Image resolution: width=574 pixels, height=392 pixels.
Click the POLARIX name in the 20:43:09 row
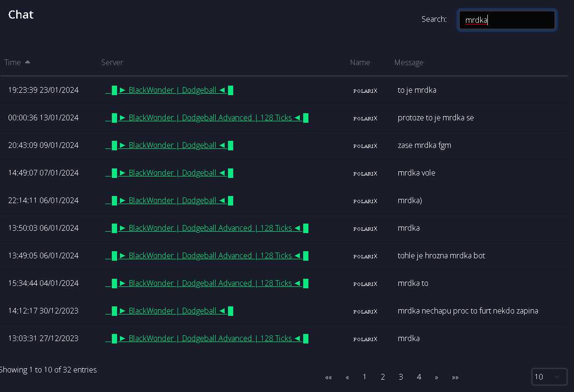click(x=366, y=146)
